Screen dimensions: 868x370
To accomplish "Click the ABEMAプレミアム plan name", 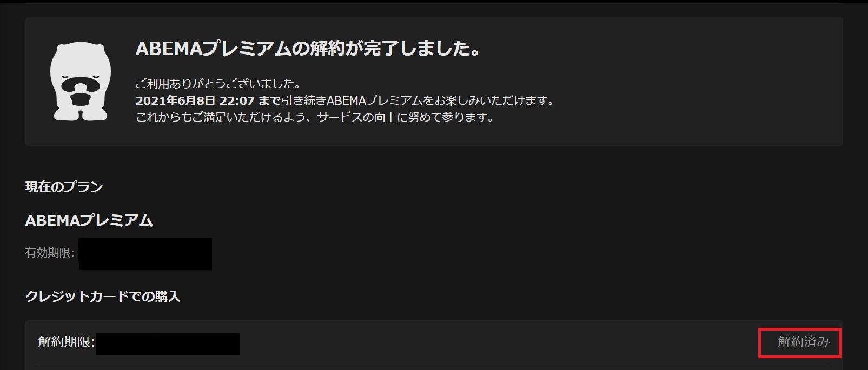I will click(x=89, y=220).
